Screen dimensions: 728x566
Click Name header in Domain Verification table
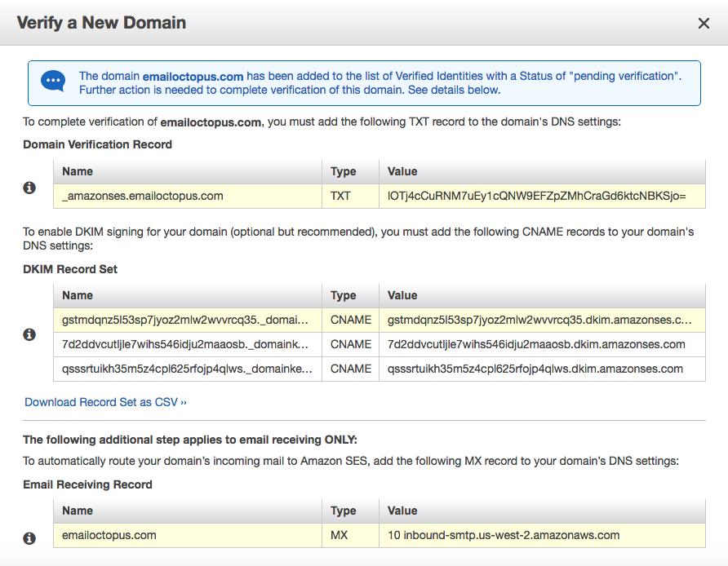tap(78, 171)
